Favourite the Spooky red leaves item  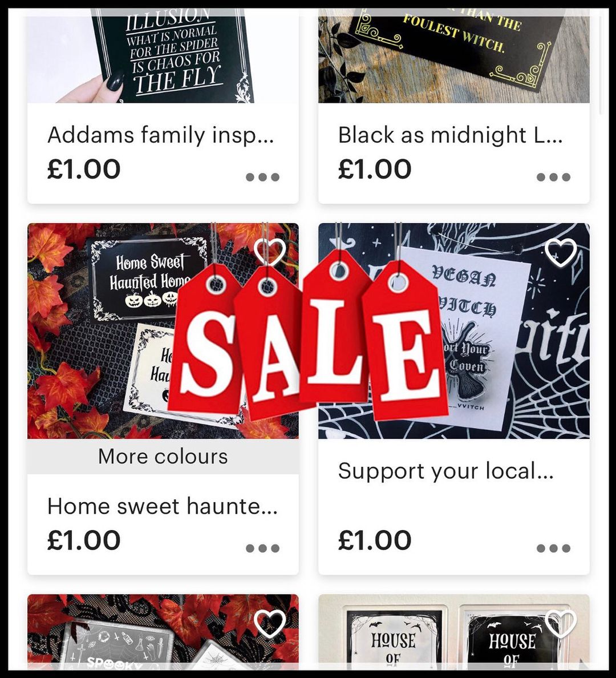pos(270,624)
